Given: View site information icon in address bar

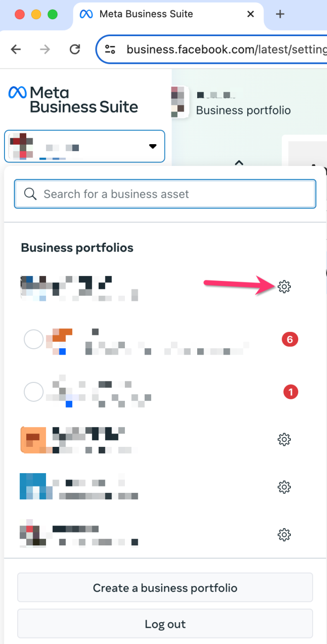Looking at the screenshot, I should [110, 49].
